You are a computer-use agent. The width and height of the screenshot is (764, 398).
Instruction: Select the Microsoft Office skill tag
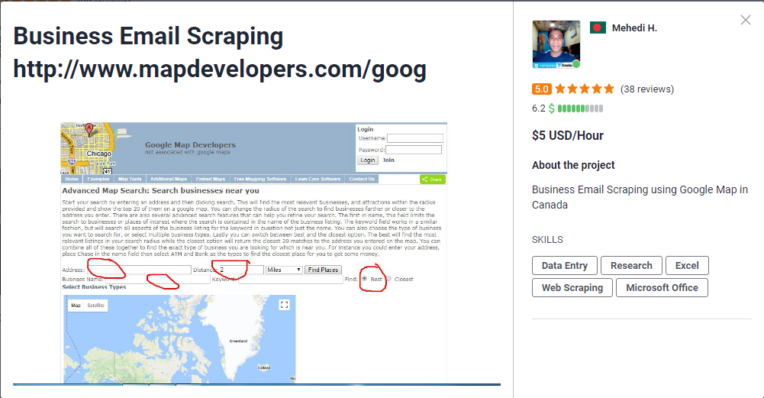[x=662, y=287]
